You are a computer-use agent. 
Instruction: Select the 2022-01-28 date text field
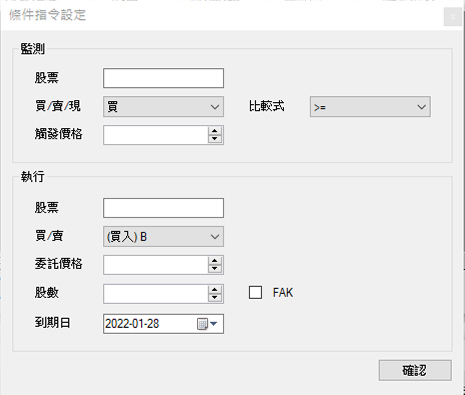(x=150, y=324)
